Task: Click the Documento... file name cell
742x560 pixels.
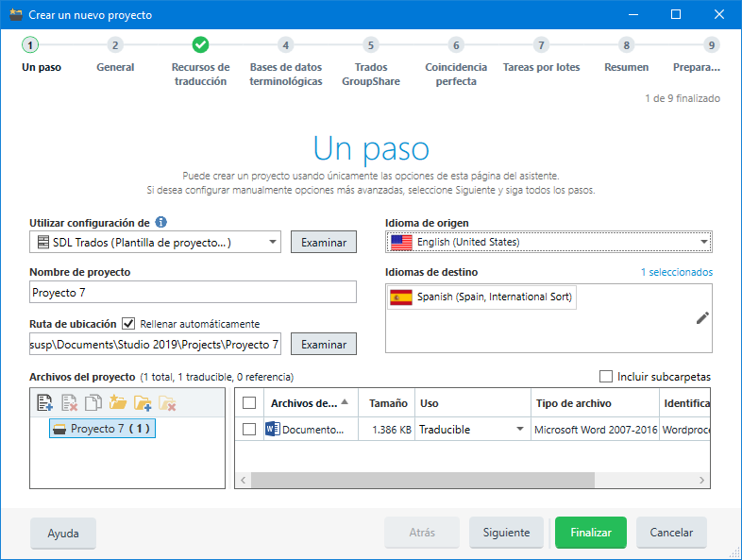Action: pyautogui.click(x=312, y=430)
